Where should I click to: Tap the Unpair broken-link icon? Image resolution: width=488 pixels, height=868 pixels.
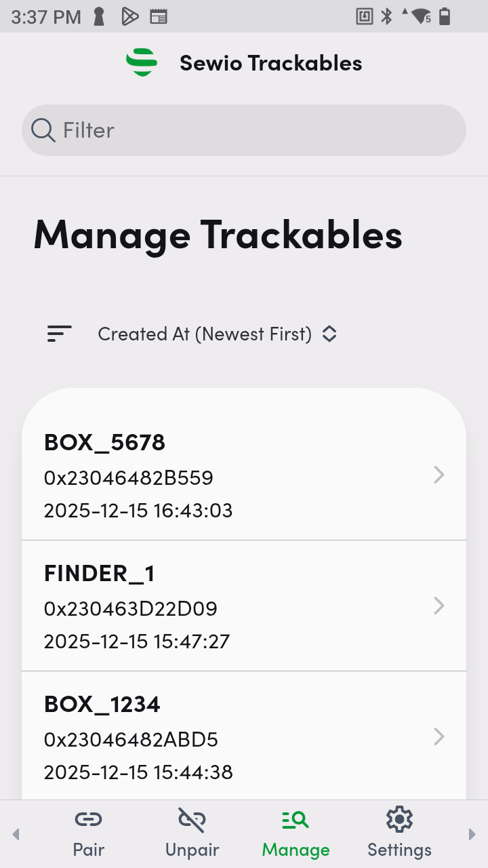point(192,820)
